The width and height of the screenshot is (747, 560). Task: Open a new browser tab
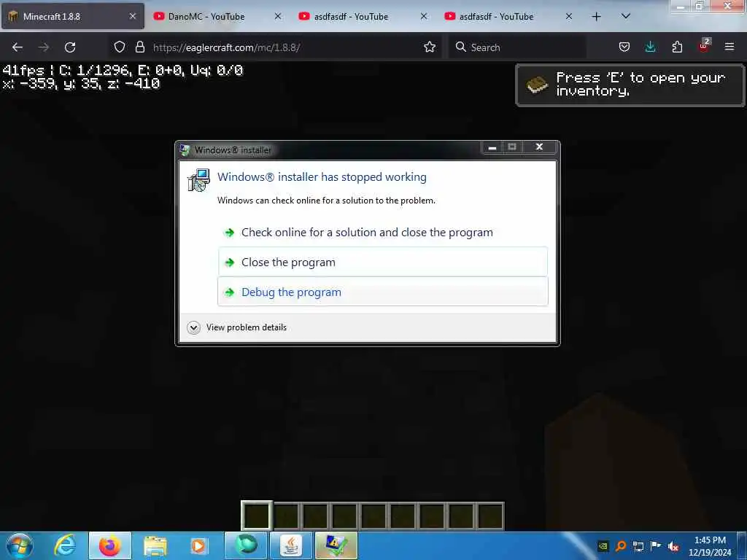tap(596, 17)
